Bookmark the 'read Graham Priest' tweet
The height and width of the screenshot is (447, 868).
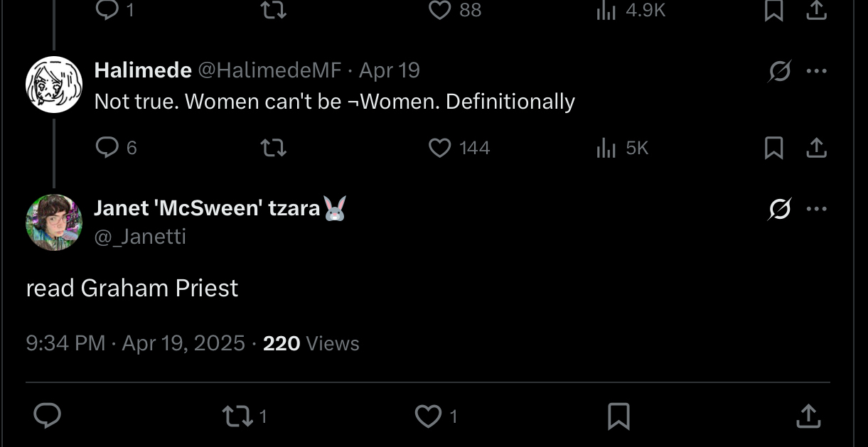coord(618,416)
